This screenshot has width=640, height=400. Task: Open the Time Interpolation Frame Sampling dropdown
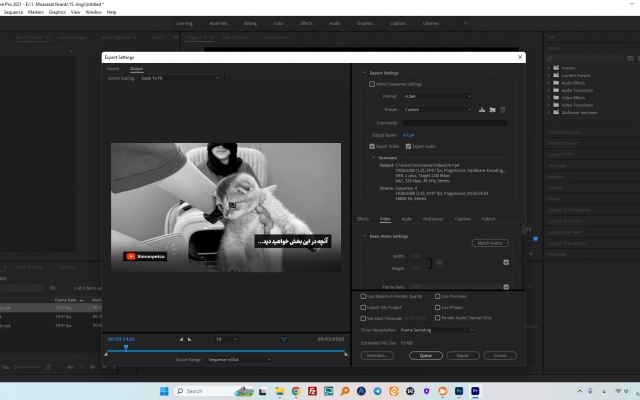click(435, 329)
